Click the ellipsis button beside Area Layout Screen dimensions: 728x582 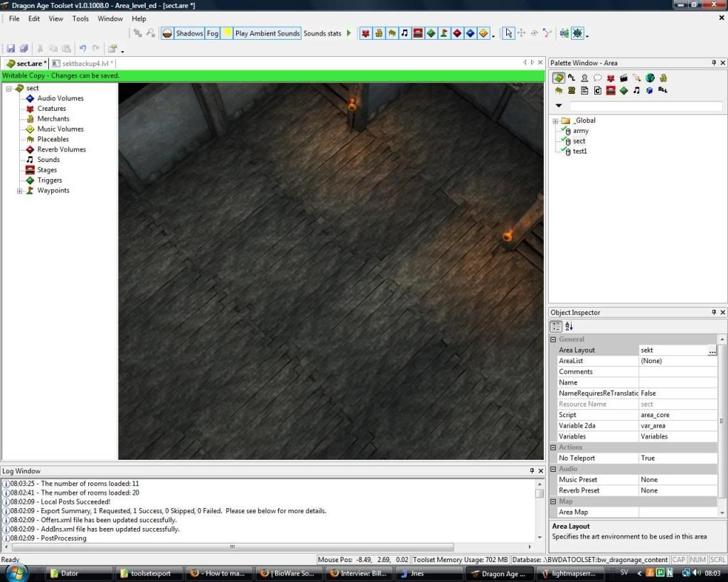point(712,350)
